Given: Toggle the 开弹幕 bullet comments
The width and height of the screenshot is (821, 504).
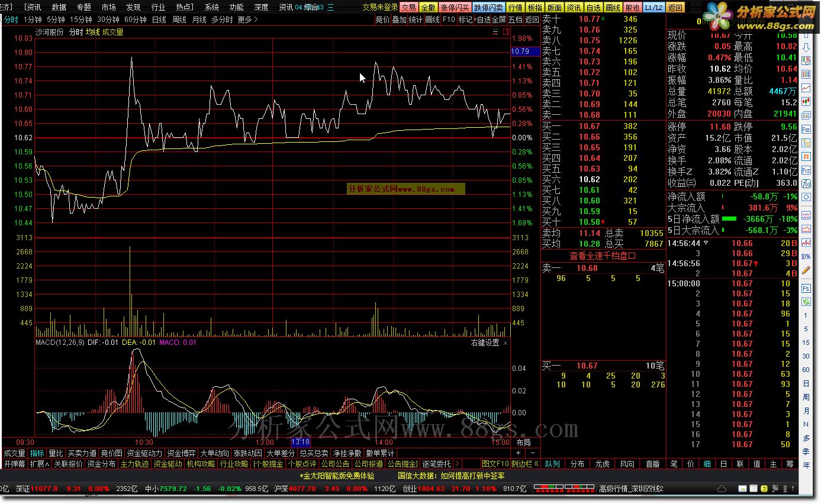Looking at the screenshot, I should click(x=14, y=464).
